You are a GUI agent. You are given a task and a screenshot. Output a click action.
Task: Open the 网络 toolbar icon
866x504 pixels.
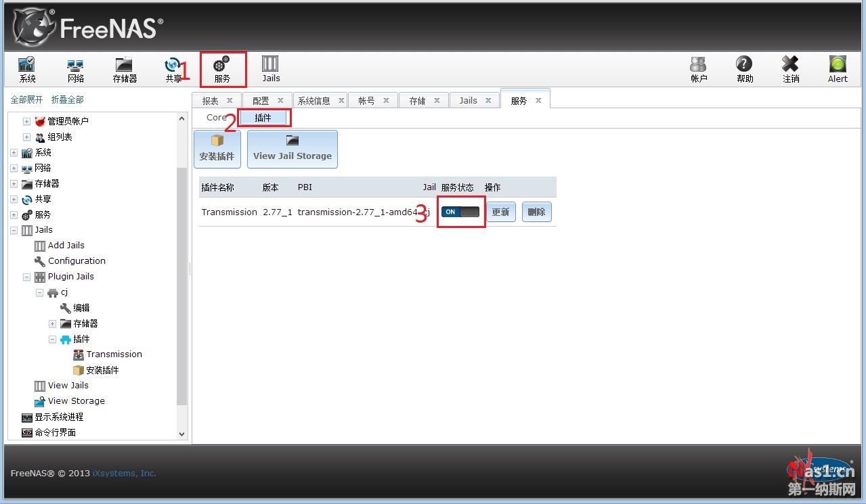point(75,69)
